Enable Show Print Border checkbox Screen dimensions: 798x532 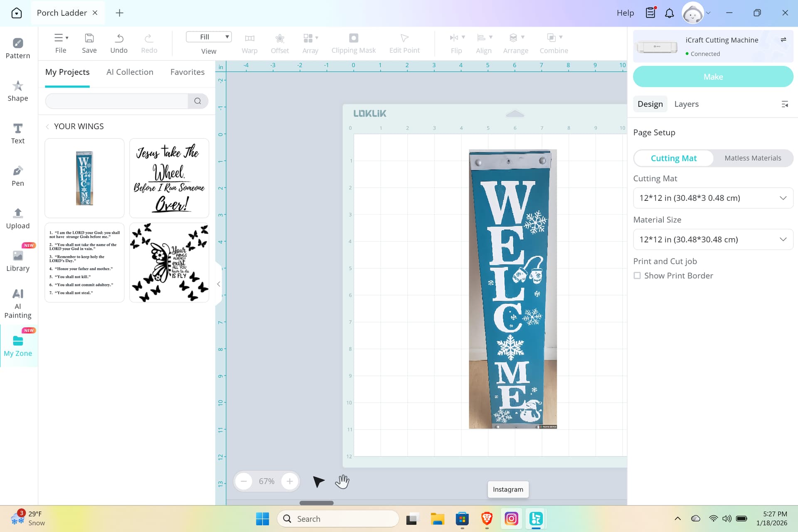[637, 276]
